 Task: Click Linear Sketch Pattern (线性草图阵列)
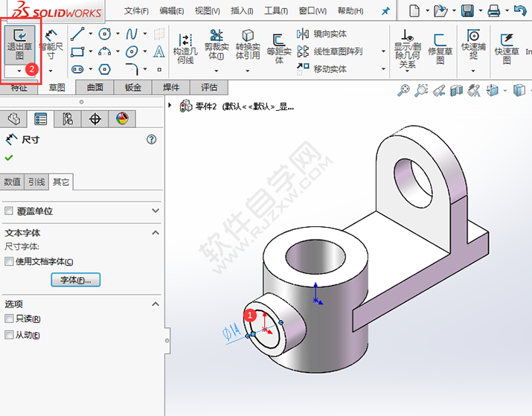tap(330, 51)
